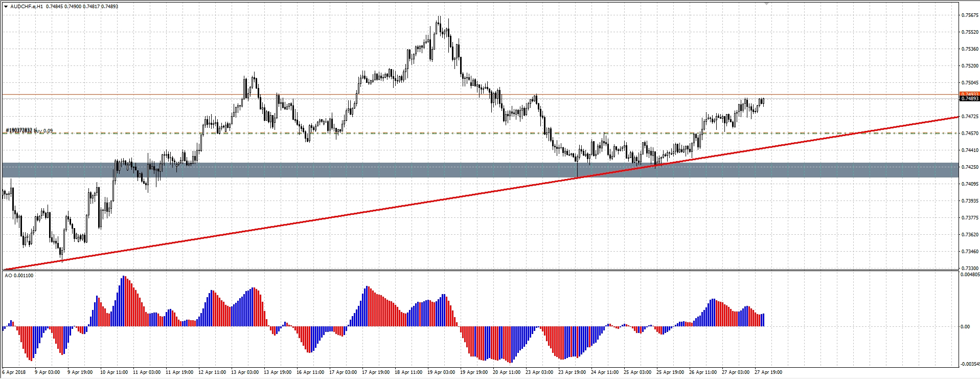Click the 23 Apr 03:00 time label
Viewport: 980px width, 379px height.
pos(539,372)
